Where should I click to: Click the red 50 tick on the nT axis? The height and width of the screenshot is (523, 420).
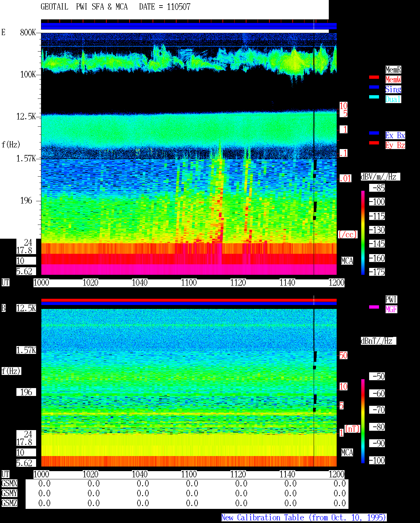coord(343,355)
